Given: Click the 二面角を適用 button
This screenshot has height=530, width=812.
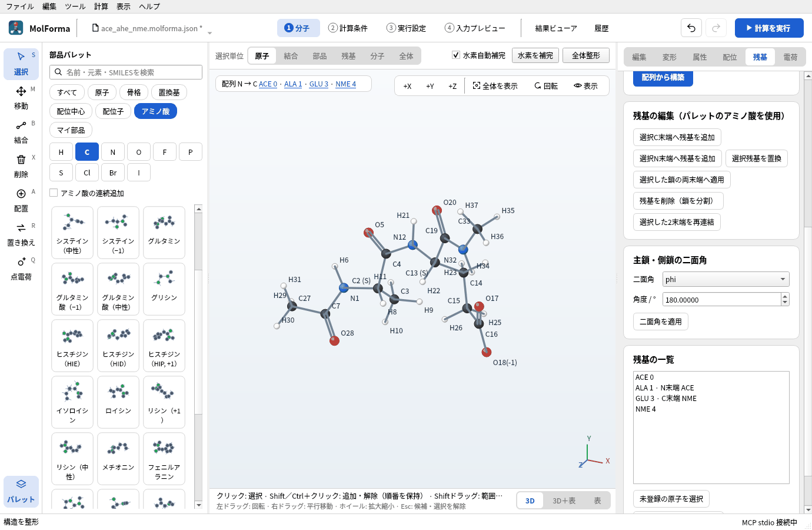Looking at the screenshot, I should pos(661,322).
